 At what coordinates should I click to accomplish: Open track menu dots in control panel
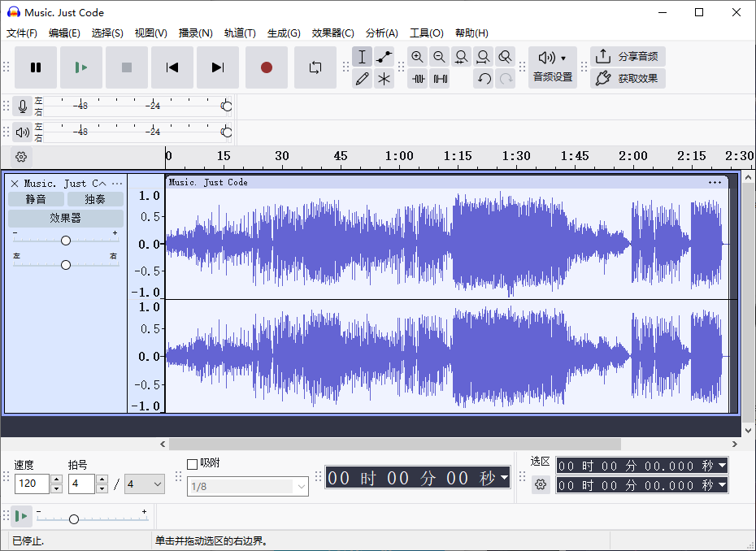(117, 184)
